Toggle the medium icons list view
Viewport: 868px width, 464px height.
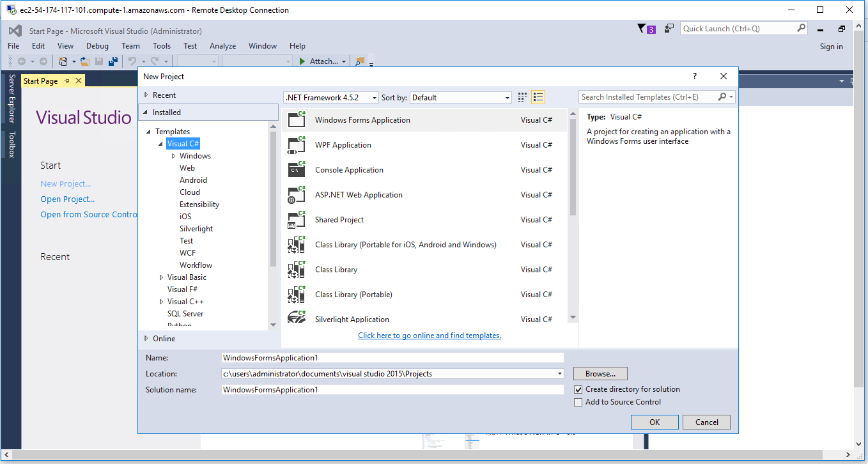point(537,97)
